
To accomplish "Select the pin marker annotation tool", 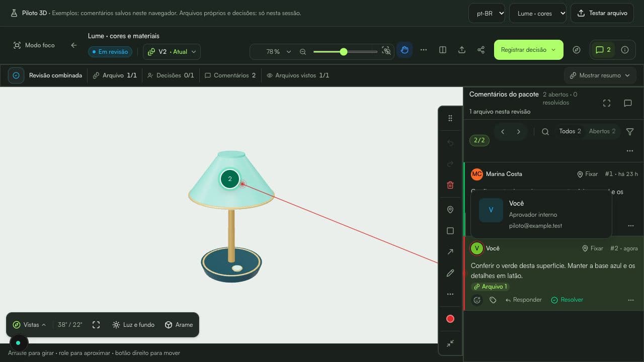I will (x=450, y=210).
